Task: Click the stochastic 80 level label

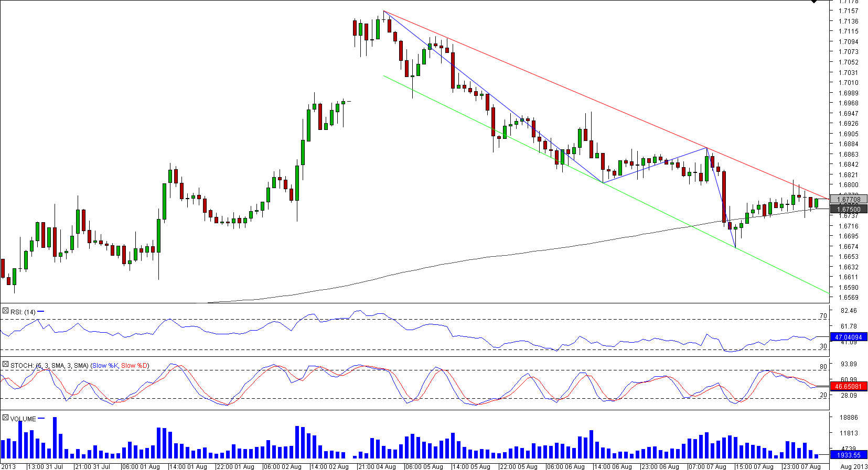Action: click(x=823, y=367)
